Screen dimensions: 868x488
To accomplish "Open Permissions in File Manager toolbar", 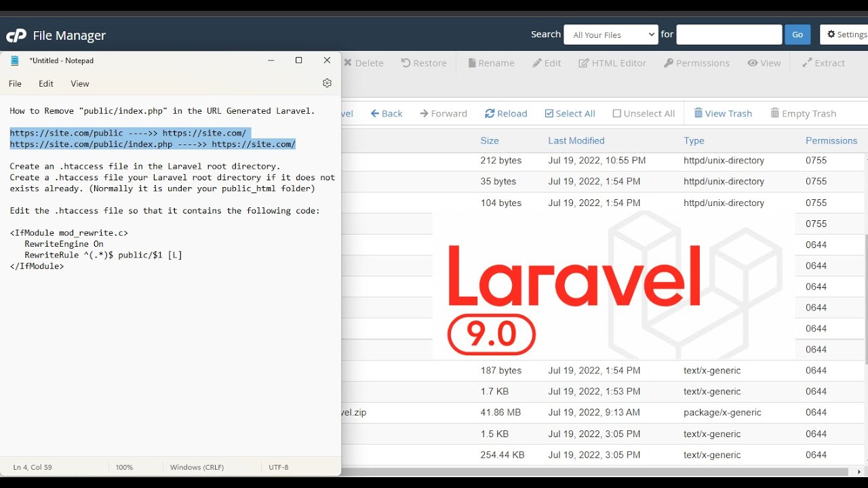I will click(696, 63).
